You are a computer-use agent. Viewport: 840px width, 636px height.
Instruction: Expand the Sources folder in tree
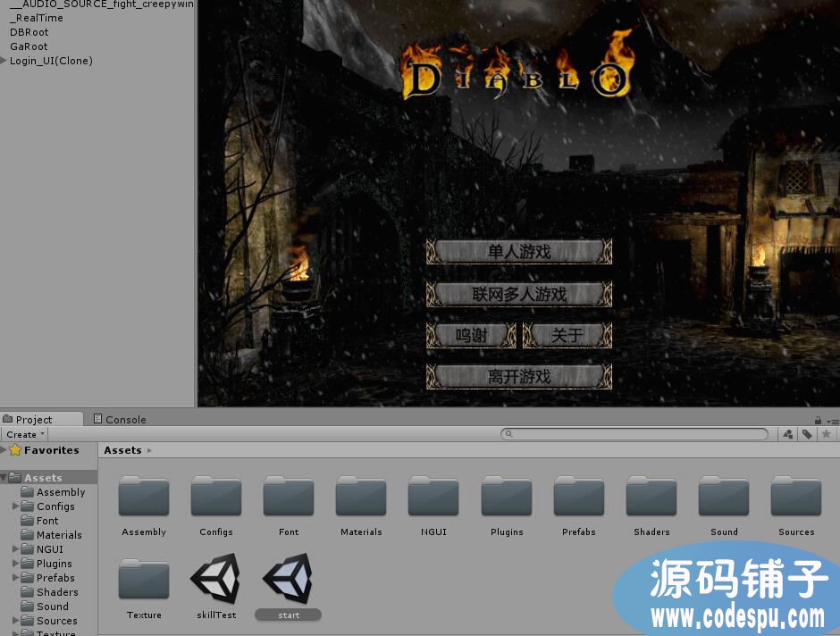tap(15, 621)
